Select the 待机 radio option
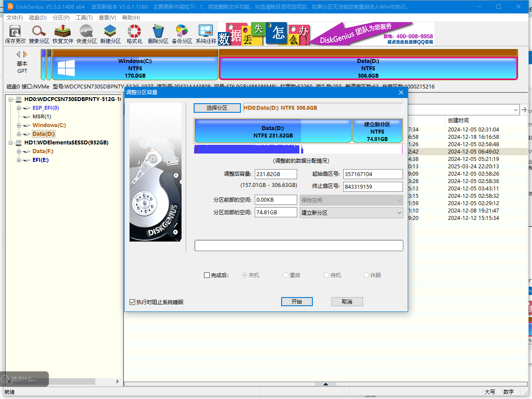This screenshot has height=399, width=532. pos(326,275)
